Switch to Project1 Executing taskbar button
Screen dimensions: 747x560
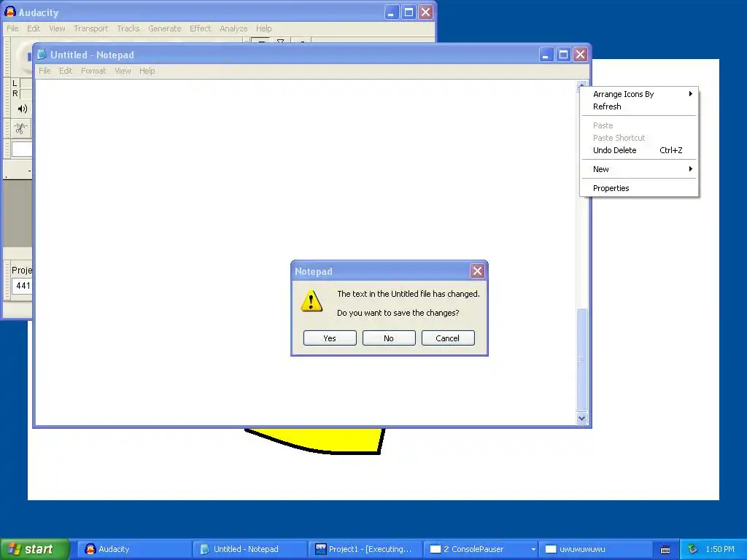pos(365,549)
